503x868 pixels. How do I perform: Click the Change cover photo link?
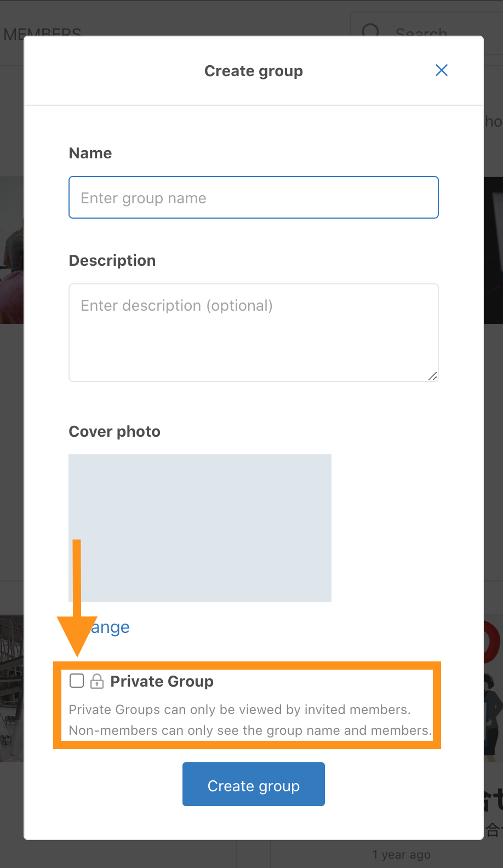pos(111,627)
